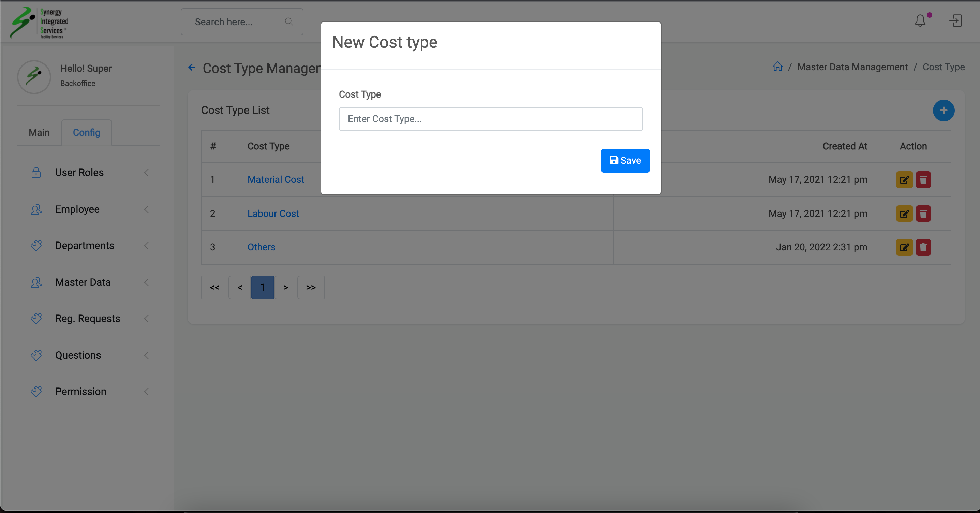Image resolution: width=980 pixels, height=513 pixels.
Task: Save the new cost type
Action: point(625,161)
